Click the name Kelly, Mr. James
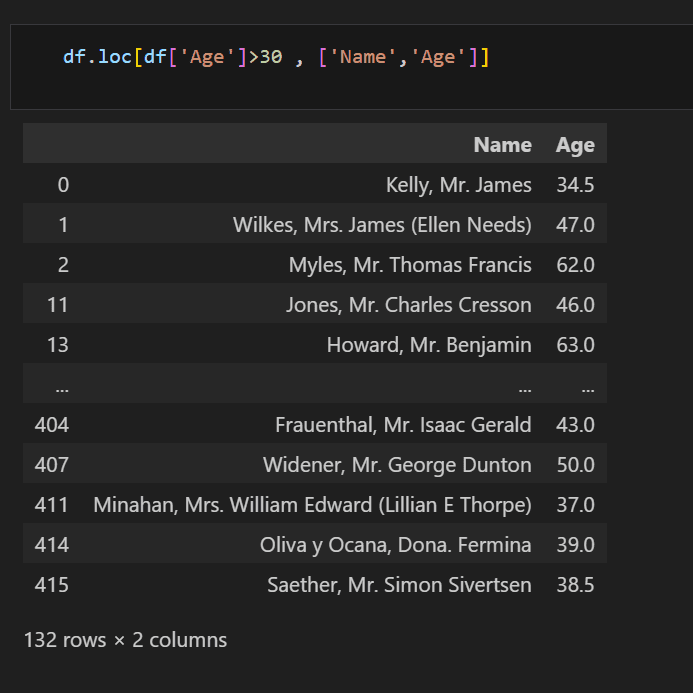This screenshot has height=693, width=693. tap(459, 185)
